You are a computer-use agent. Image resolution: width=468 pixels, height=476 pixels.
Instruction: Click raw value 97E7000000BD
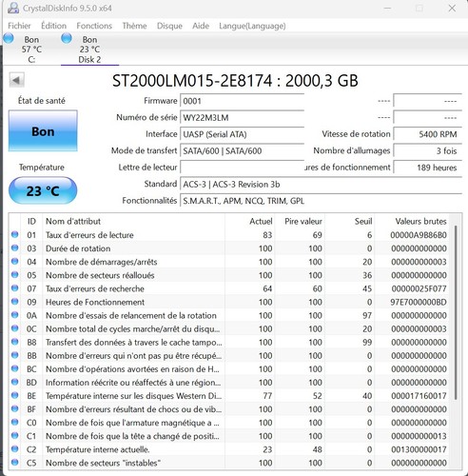[419, 302]
